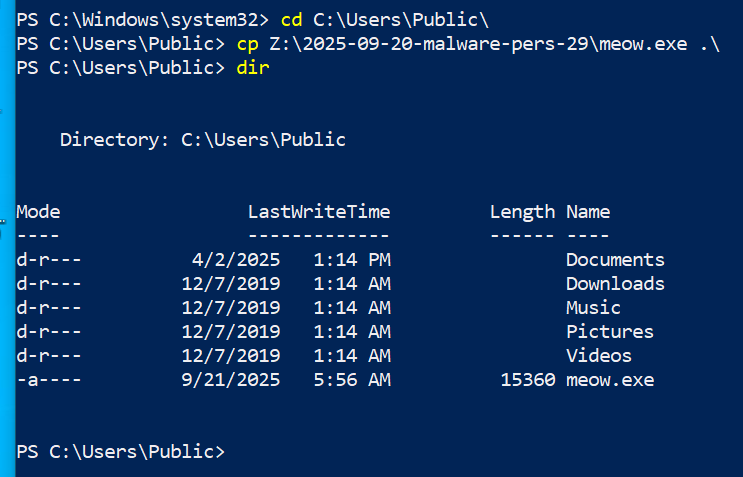The image size is (743, 477).
Task: Click the Downloads directory entry
Action: pyautogui.click(x=615, y=284)
